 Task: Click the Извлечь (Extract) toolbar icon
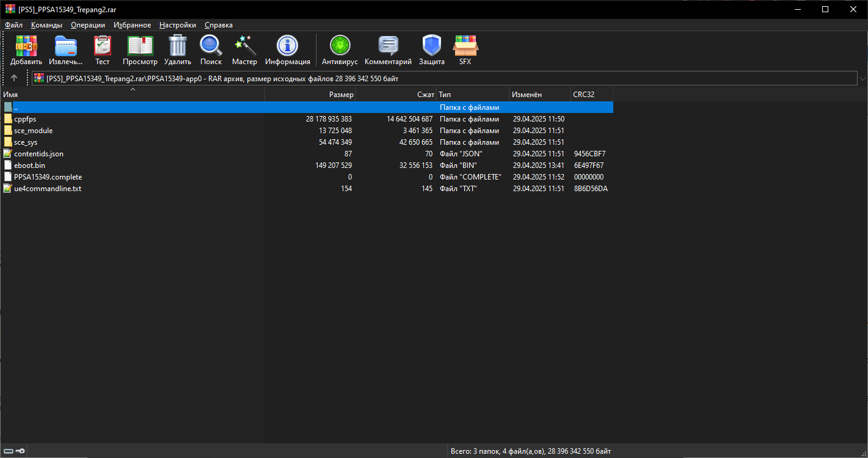coord(65,46)
